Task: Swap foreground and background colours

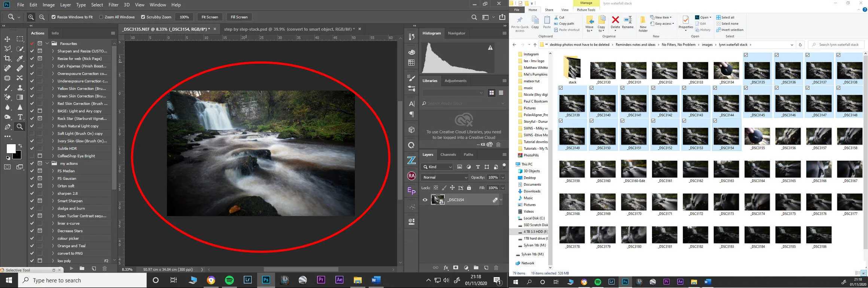Action: coord(20,146)
